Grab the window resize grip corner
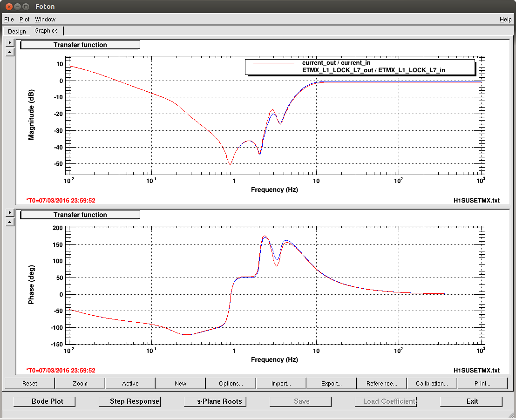 tap(512, 416)
